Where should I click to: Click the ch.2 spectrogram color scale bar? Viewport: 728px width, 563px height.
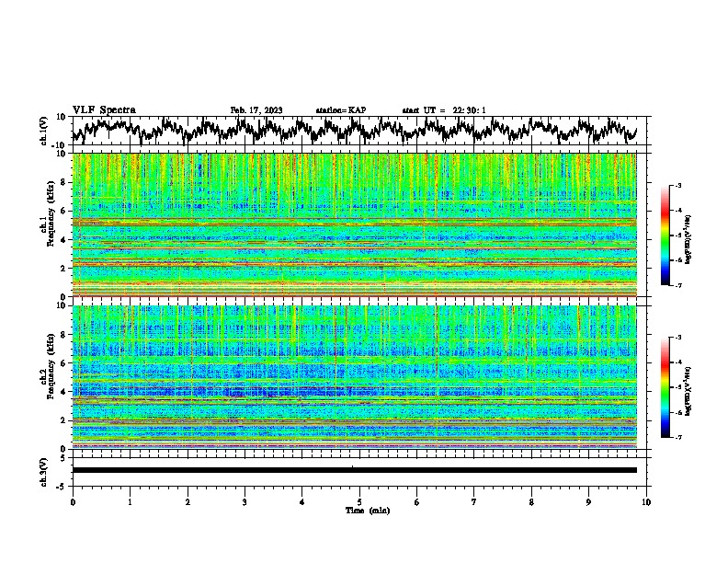pyautogui.click(x=665, y=387)
